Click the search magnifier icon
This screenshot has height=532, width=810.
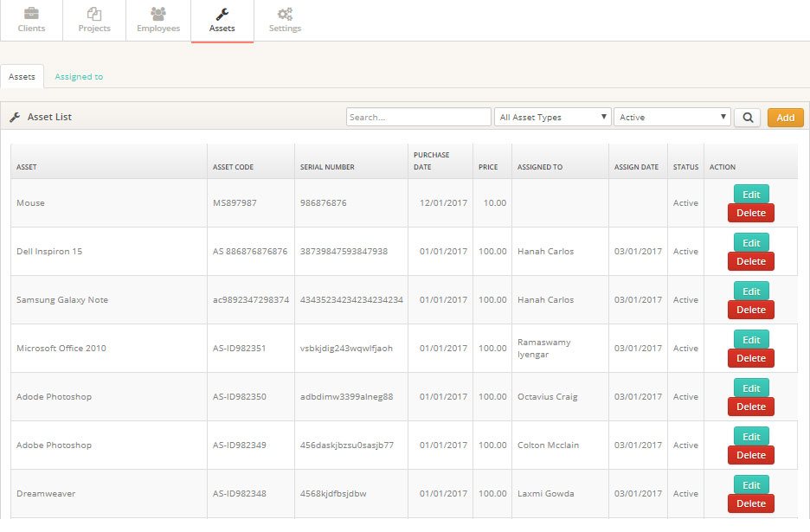(746, 117)
